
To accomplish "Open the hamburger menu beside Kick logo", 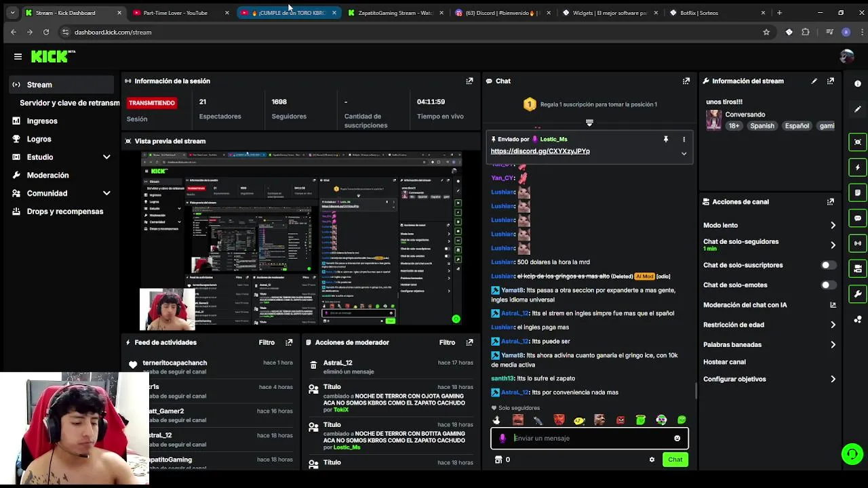I will pyautogui.click(x=18, y=57).
